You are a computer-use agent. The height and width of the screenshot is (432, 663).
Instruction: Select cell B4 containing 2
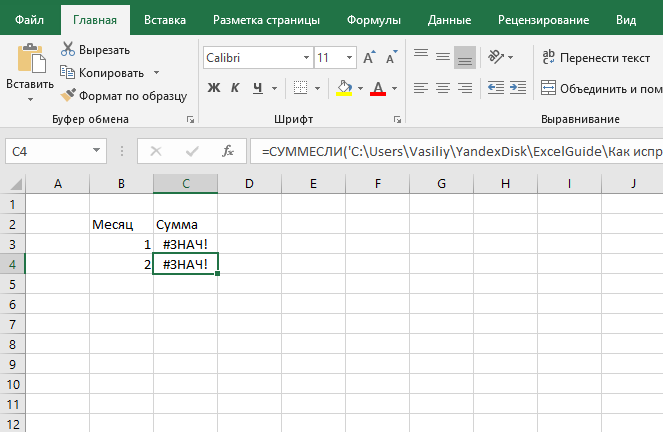point(121,264)
